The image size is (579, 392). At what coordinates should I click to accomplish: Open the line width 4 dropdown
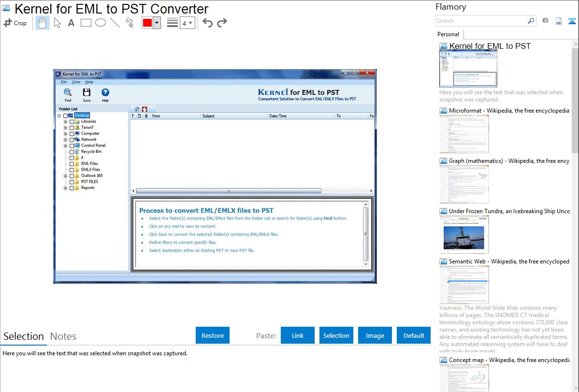[188, 23]
